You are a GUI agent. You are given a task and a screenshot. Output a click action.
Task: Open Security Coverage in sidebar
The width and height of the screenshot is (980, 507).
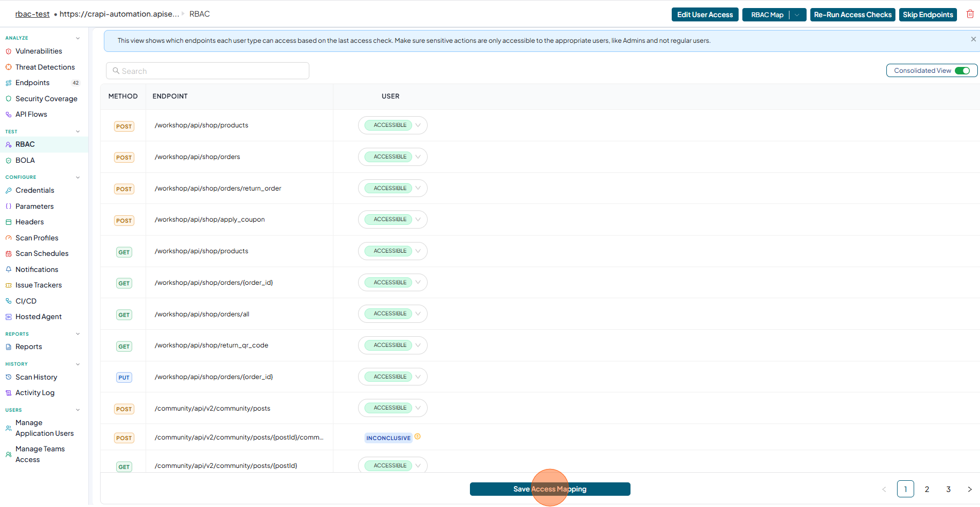pos(46,99)
